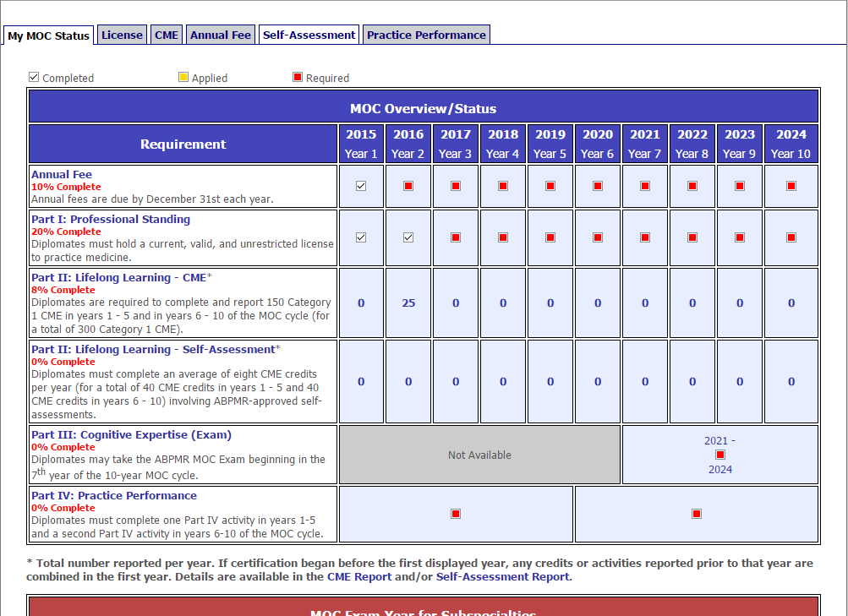Click Annual Fee required marker for 2024
The image size is (848, 616).
(x=791, y=186)
